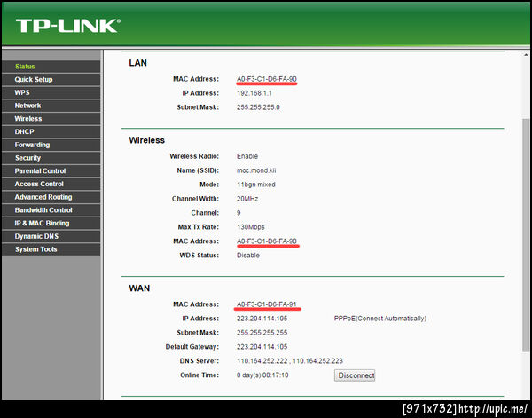The height and width of the screenshot is (418, 532).
Task: Click the Disconnect button
Action: tap(355, 375)
